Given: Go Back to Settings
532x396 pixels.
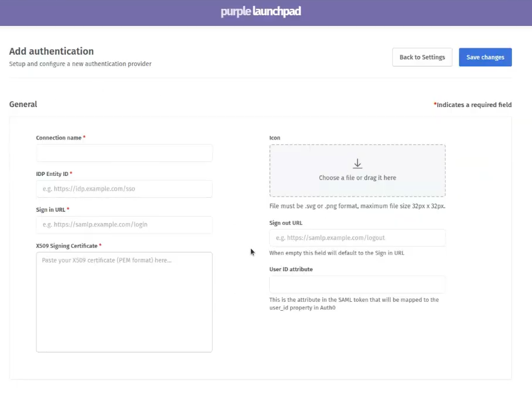Looking at the screenshot, I should 422,57.
